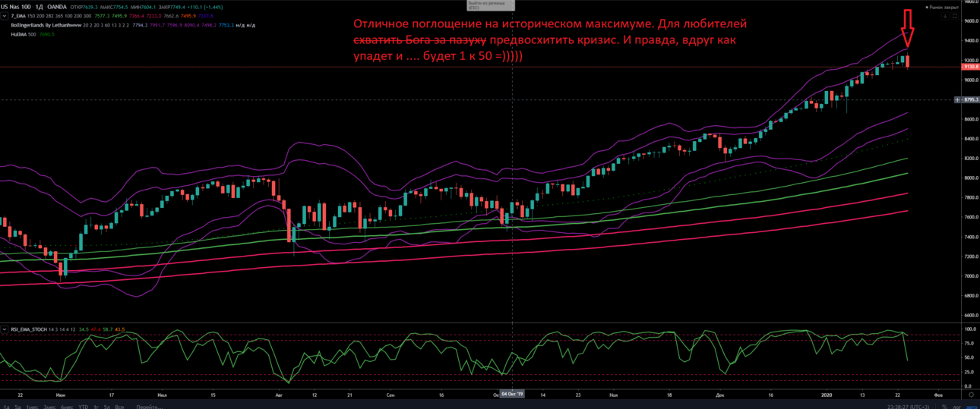Image resolution: width=980 pixels, height=409 pixels.
Task: Set time range to 1мес
Action: tap(32, 405)
